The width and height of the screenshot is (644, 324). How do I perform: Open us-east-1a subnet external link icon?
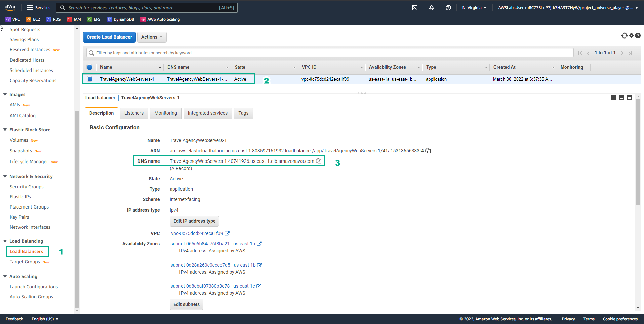point(259,244)
